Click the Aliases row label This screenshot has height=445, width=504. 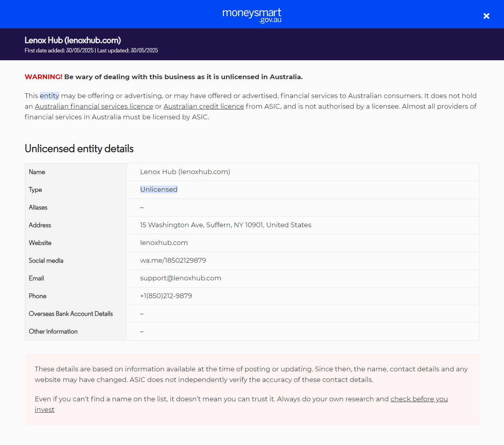pos(38,208)
